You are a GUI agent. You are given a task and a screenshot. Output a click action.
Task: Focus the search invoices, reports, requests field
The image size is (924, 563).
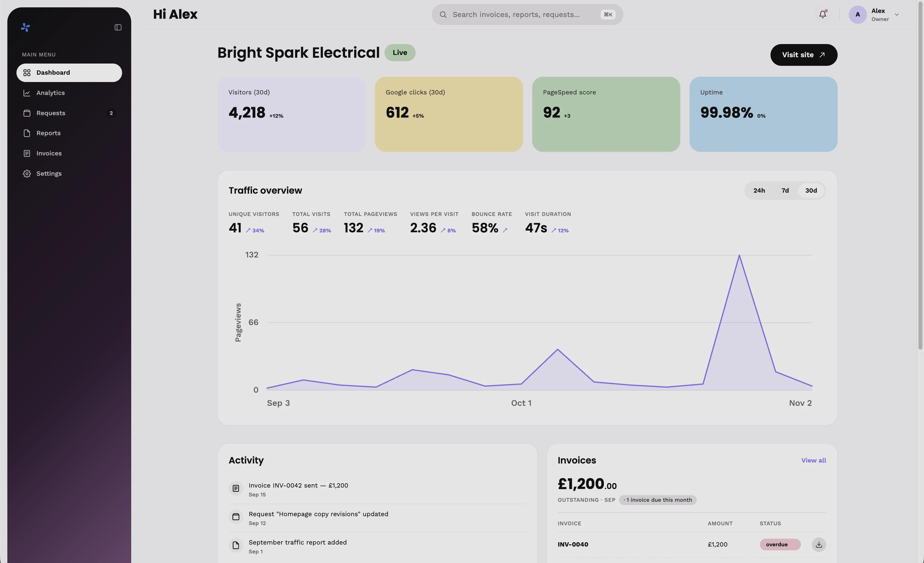(x=527, y=15)
